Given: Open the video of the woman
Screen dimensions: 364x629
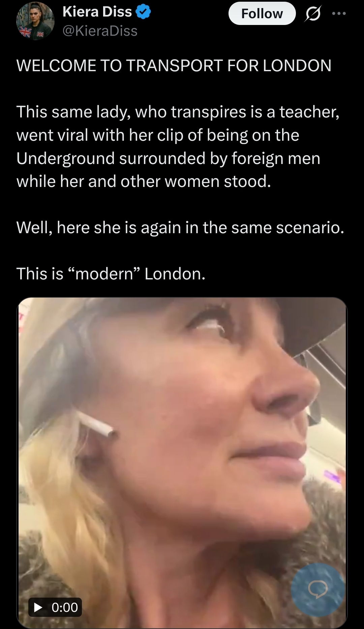Looking at the screenshot, I should pos(182,462).
